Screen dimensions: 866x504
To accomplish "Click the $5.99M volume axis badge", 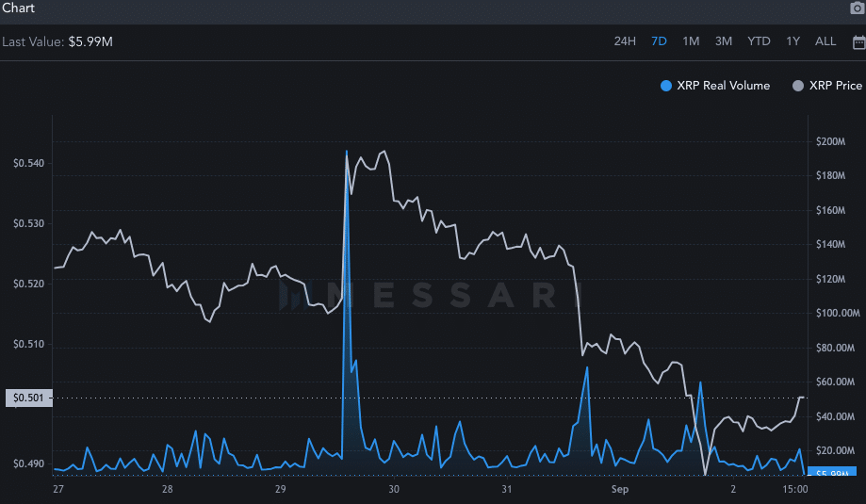I will coord(834,473).
